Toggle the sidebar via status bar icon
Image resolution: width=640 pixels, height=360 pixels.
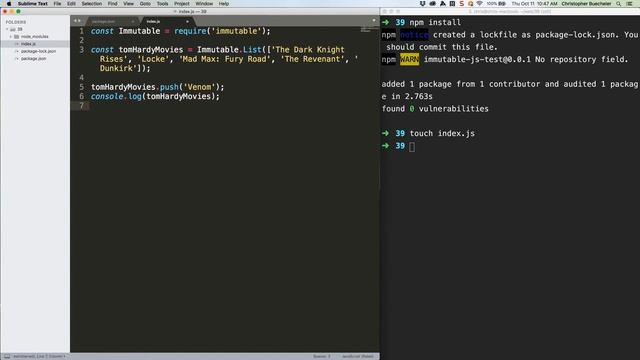[7, 356]
